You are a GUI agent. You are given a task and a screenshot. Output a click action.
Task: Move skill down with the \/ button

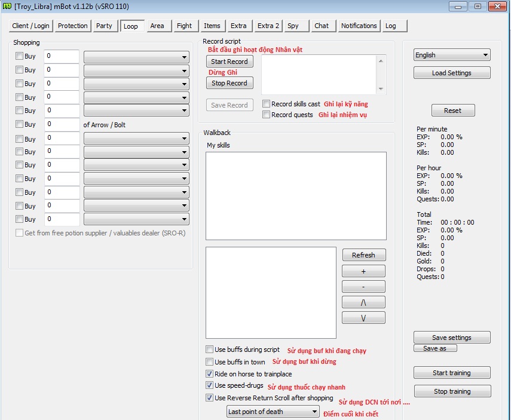click(x=363, y=318)
